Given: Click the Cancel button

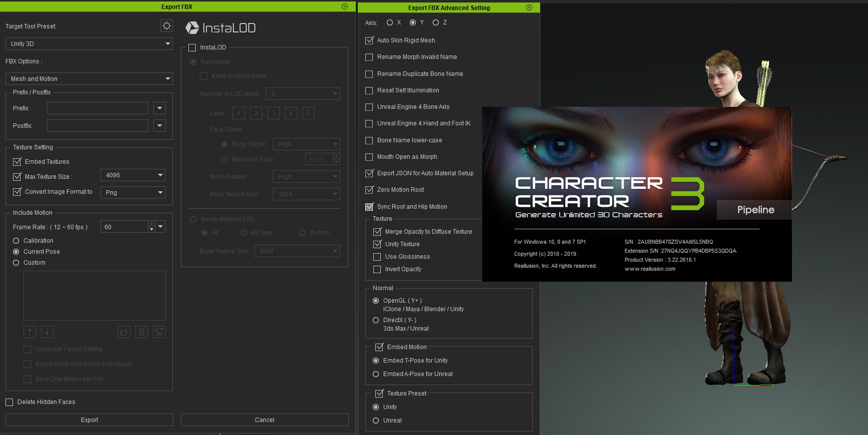Looking at the screenshot, I should 264,420.
